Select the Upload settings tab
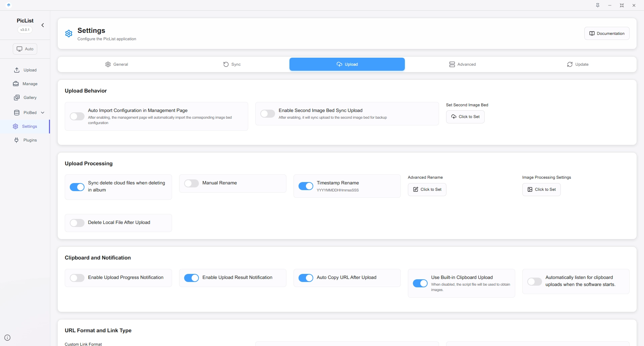644x346 pixels. click(347, 64)
